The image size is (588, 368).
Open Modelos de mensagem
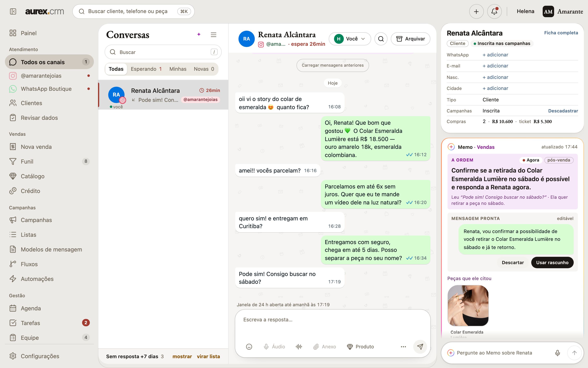[x=49, y=249]
